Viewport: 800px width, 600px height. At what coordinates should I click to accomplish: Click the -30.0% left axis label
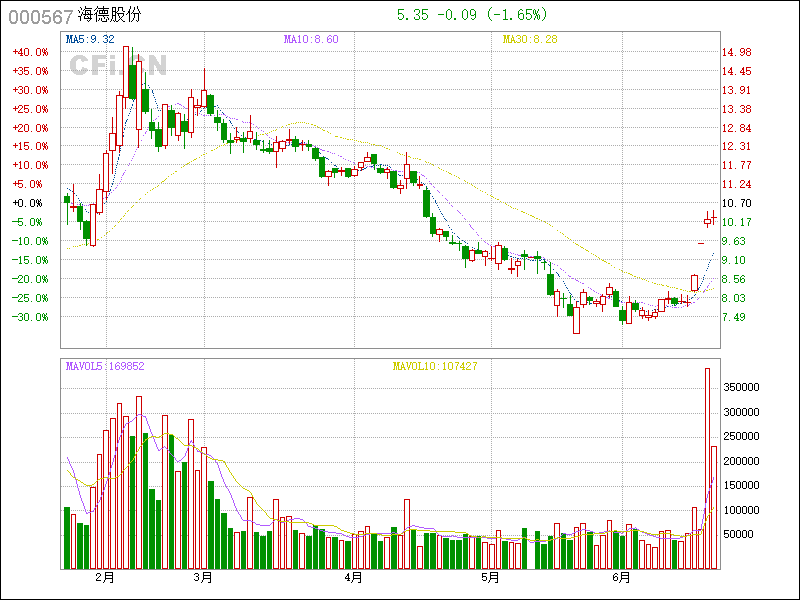tap(30, 317)
